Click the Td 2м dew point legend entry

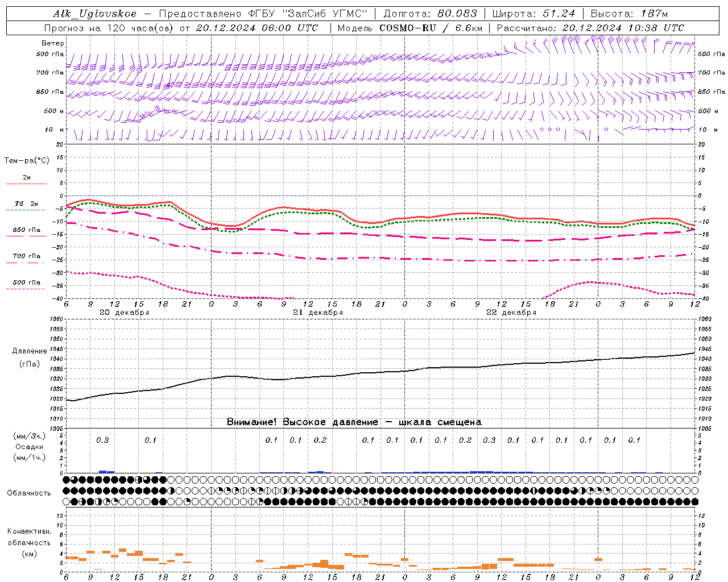(x=26, y=203)
